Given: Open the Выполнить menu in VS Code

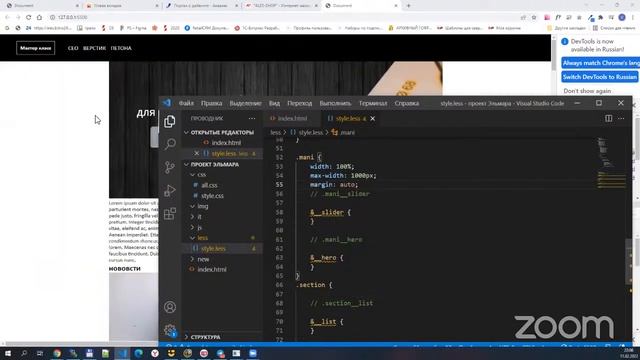Looking at the screenshot, I should pyautogui.click(x=335, y=103).
